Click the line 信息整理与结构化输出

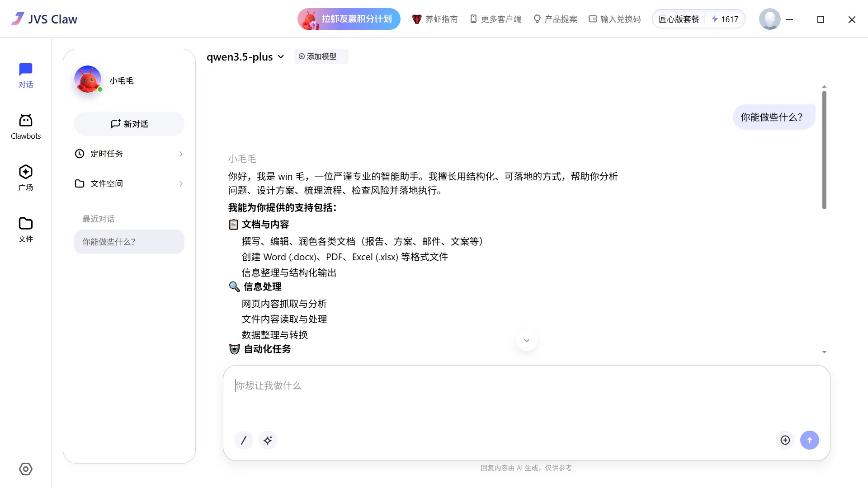(289, 272)
